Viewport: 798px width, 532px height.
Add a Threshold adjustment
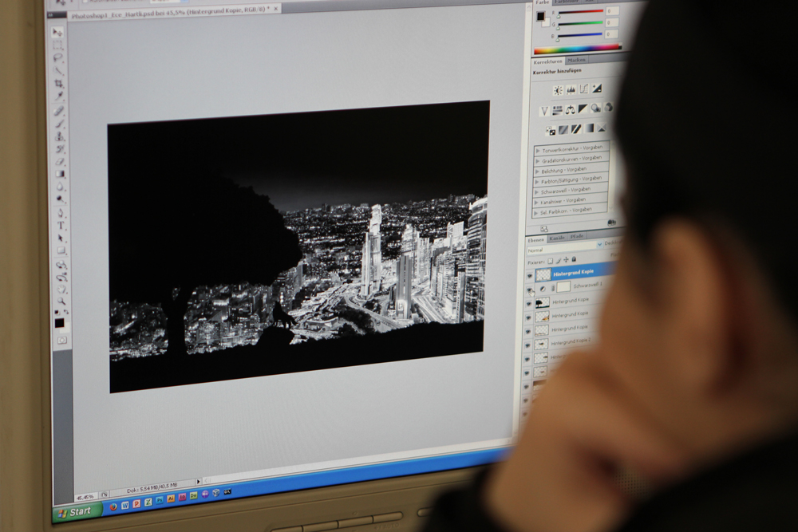pos(575,129)
